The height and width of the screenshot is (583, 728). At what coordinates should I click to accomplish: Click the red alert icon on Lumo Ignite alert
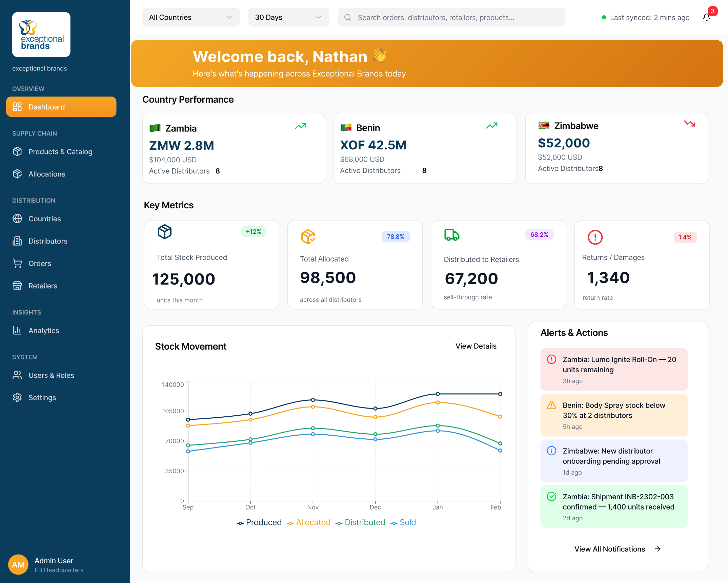pyautogui.click(x=551, y=359)
